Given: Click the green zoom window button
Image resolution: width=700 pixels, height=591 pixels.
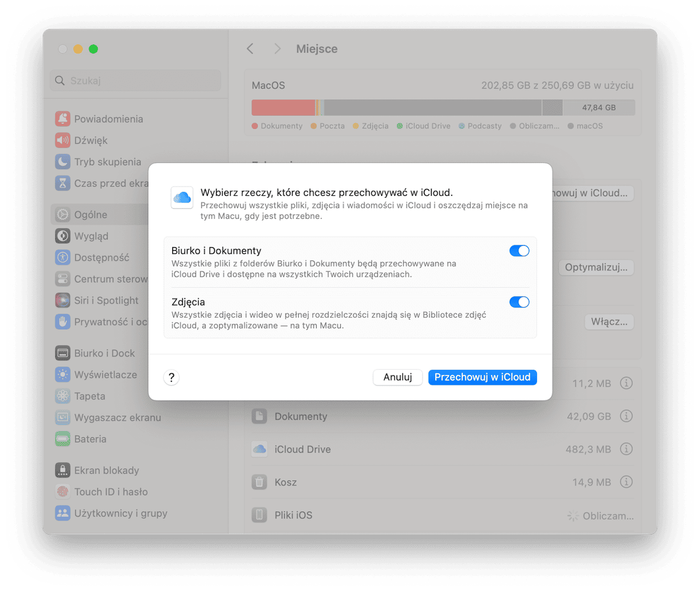Looking at the screenshot, I should pyautogui.click(x=93, y=49).
